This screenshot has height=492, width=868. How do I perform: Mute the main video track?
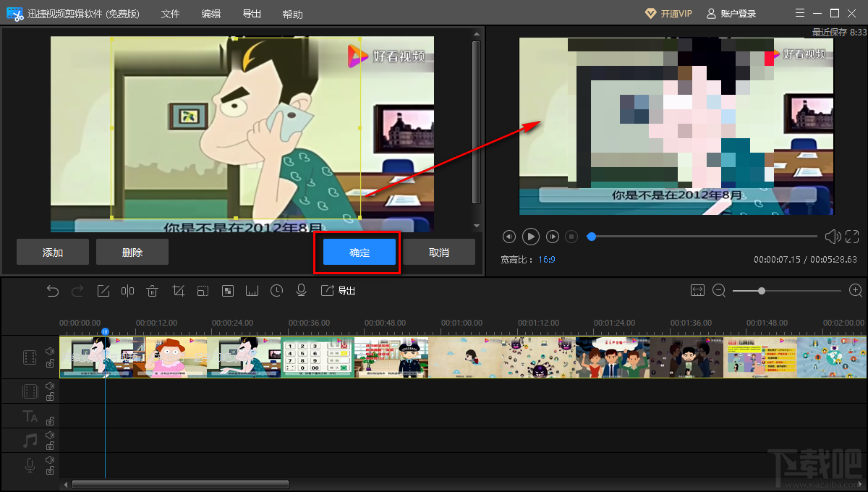point(50,352)
